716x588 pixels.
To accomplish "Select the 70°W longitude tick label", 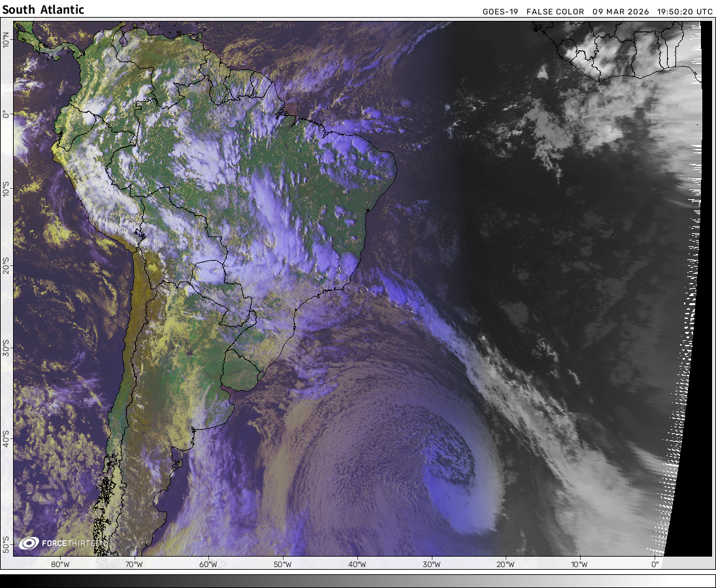I will coord(134,564).
